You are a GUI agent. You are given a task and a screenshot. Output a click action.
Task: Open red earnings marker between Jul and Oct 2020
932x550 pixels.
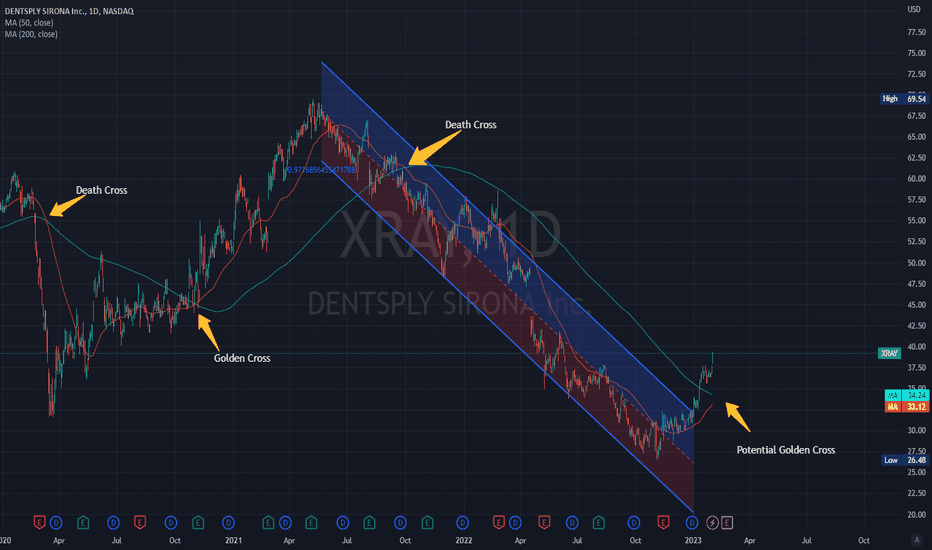[140, 523]
